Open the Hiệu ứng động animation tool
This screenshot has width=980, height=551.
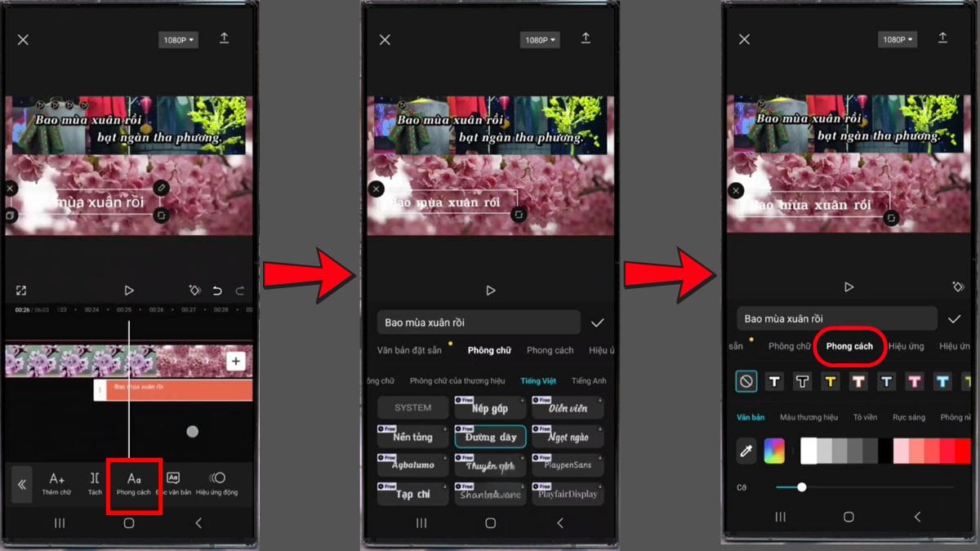[217, 483]
